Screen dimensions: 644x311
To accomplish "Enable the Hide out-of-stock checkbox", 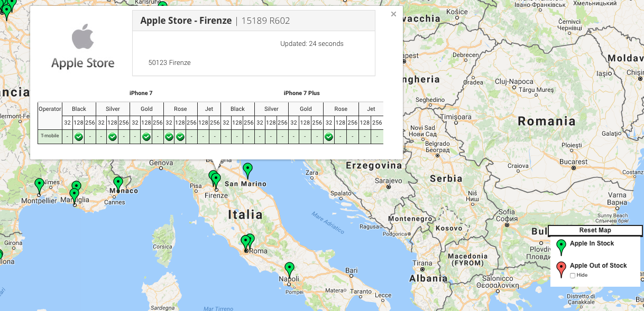I will pyautogui.click(x=573, y=276).
